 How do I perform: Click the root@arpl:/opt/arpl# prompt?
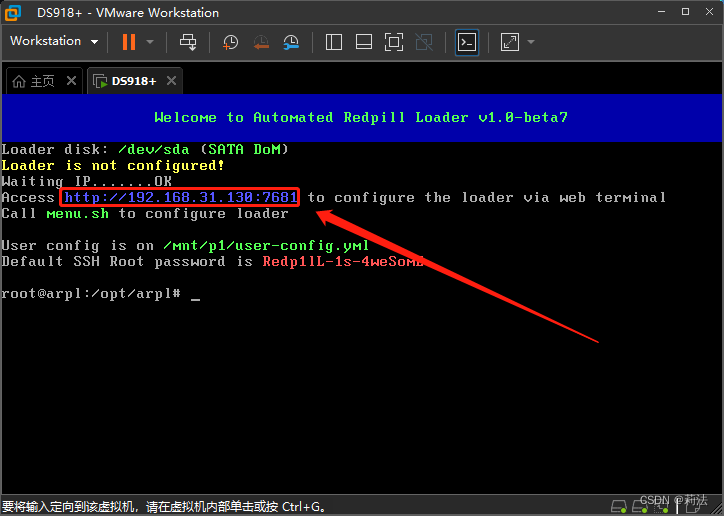coord(91,294)
